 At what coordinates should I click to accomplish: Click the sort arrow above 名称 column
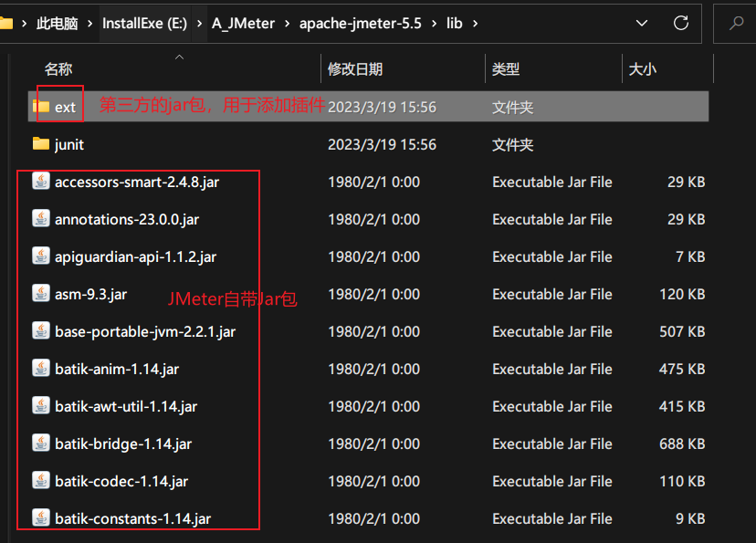179,57
